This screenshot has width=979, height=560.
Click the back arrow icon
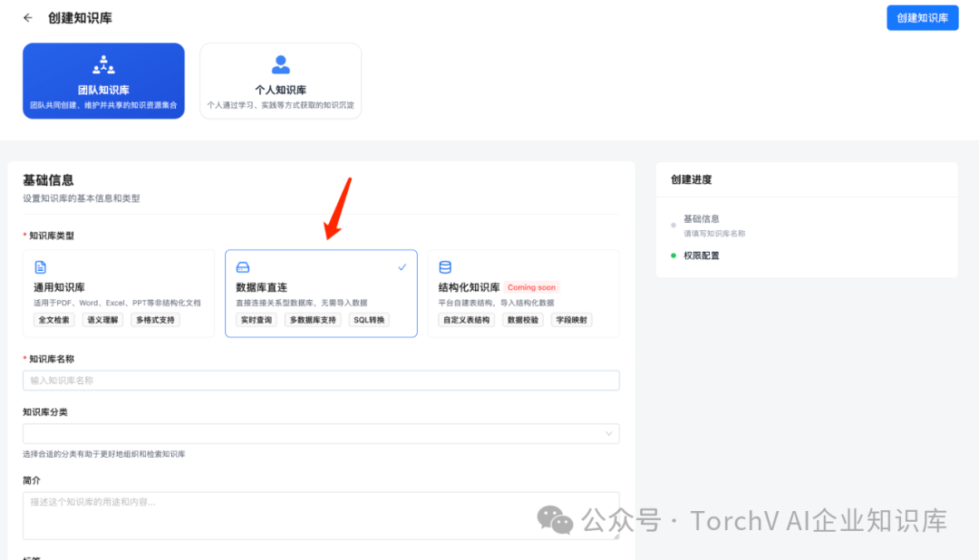[x=27, y=18]
